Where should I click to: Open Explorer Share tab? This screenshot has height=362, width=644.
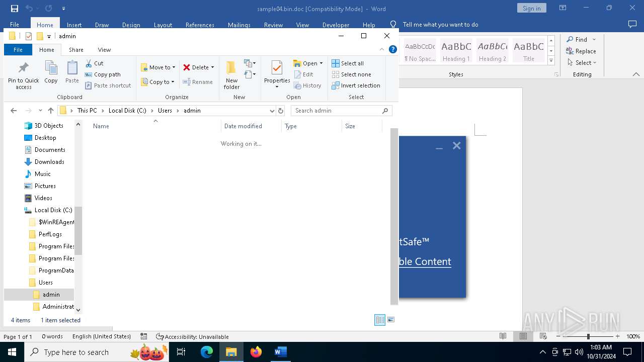76,50
